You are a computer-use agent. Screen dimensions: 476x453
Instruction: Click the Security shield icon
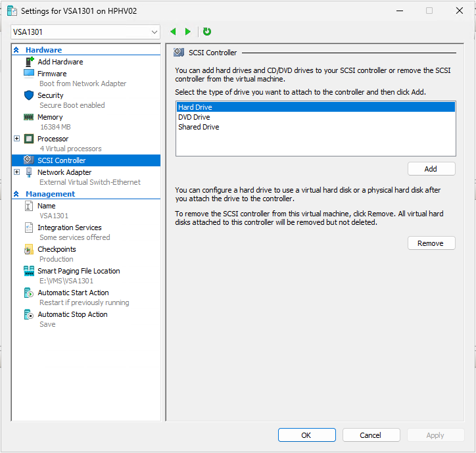click(x=29, y=95)
